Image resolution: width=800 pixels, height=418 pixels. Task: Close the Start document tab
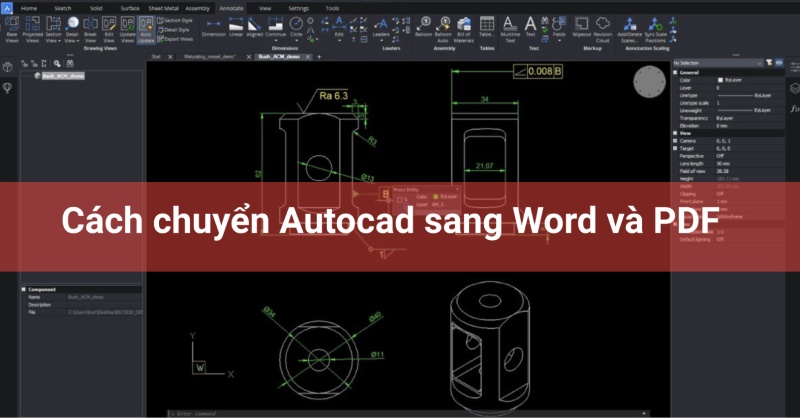pos(170,57)
